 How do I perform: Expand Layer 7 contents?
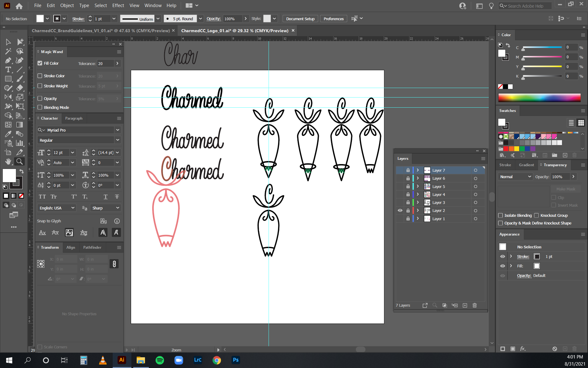pos(418,170)
